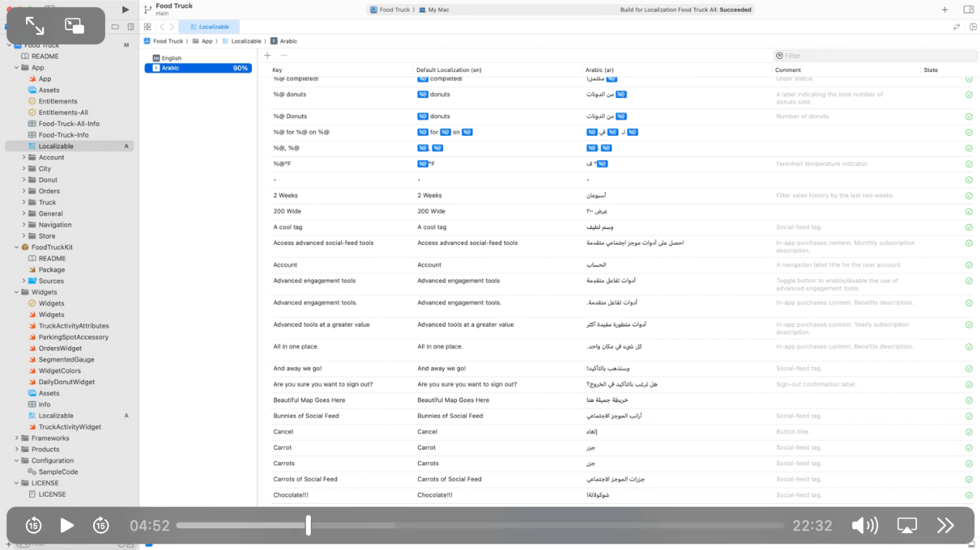Play the video
980x550 pixels.
67,525
